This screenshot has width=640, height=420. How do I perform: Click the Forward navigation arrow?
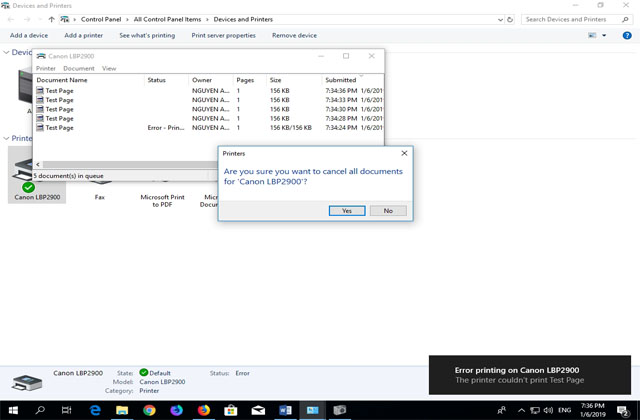(x=27, y=19)
